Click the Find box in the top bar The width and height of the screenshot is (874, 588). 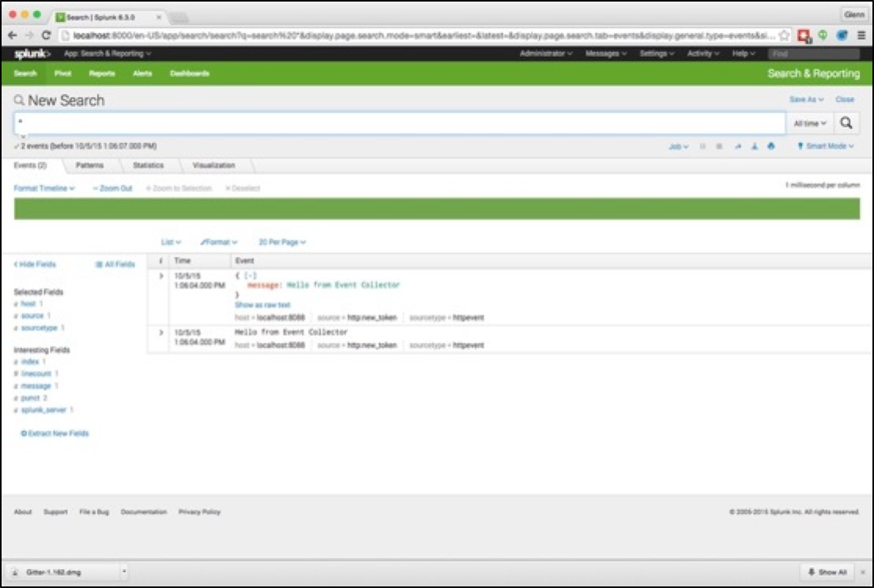(814, 54)
